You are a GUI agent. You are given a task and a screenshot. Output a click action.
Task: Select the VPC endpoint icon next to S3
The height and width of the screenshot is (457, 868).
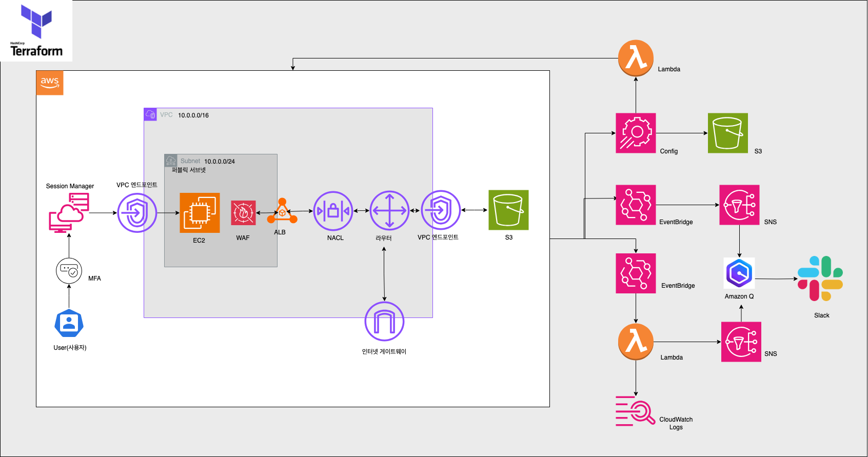click(x=441, y=210)
